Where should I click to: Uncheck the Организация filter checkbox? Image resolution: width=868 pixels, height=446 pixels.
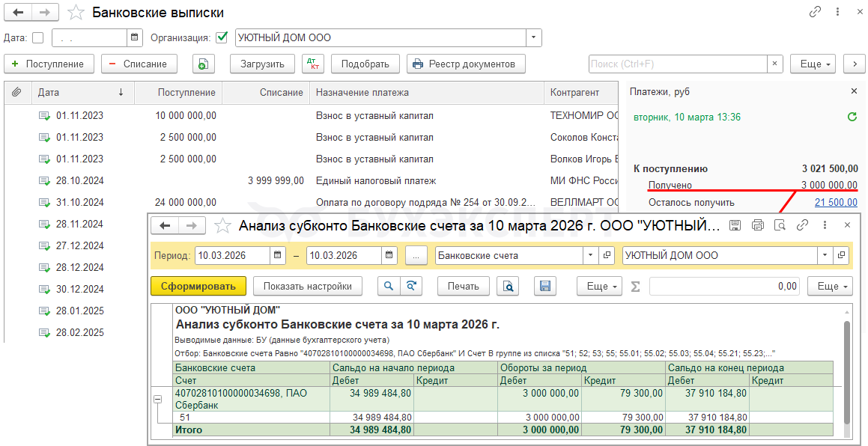221,37
